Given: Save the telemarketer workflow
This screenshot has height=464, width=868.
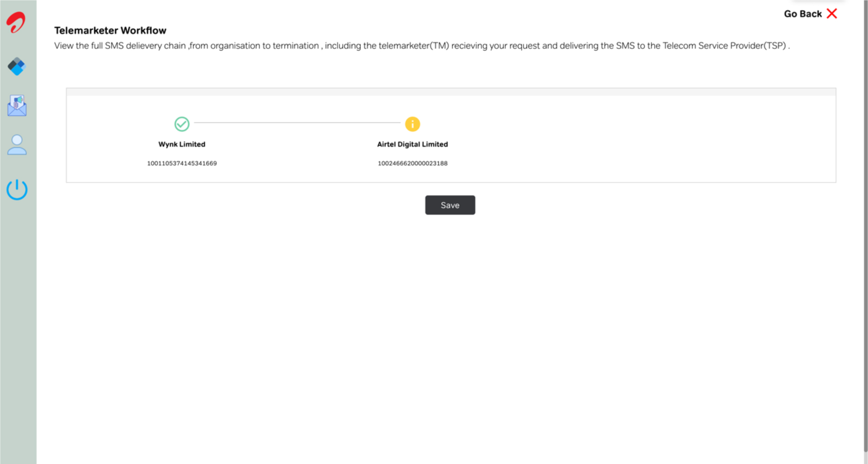Looking at the screenshot, I should 450,205.
